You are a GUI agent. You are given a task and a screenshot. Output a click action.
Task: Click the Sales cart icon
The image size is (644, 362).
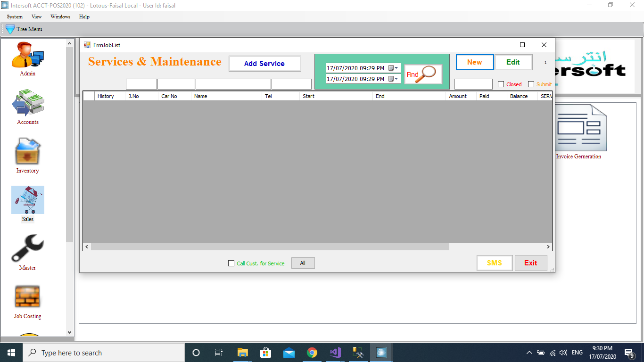pyautogui.click(x=28, y=200)
